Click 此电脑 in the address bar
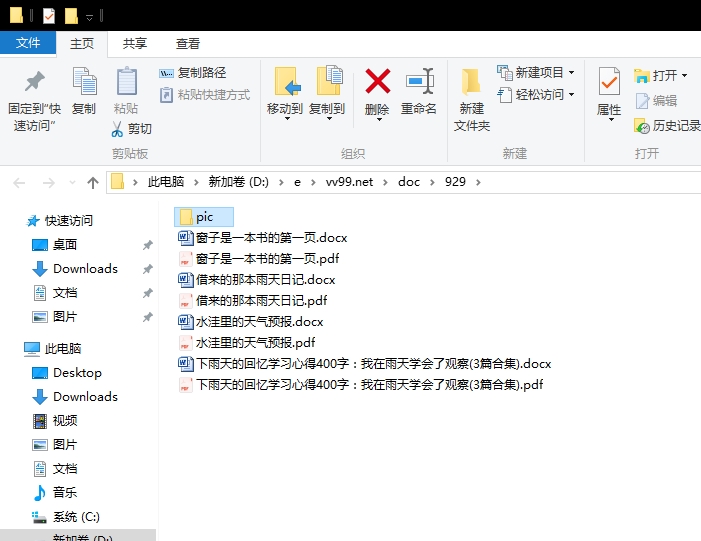Image resolution: width=701 pixels, height=541 pixels. tap(166, 182)
